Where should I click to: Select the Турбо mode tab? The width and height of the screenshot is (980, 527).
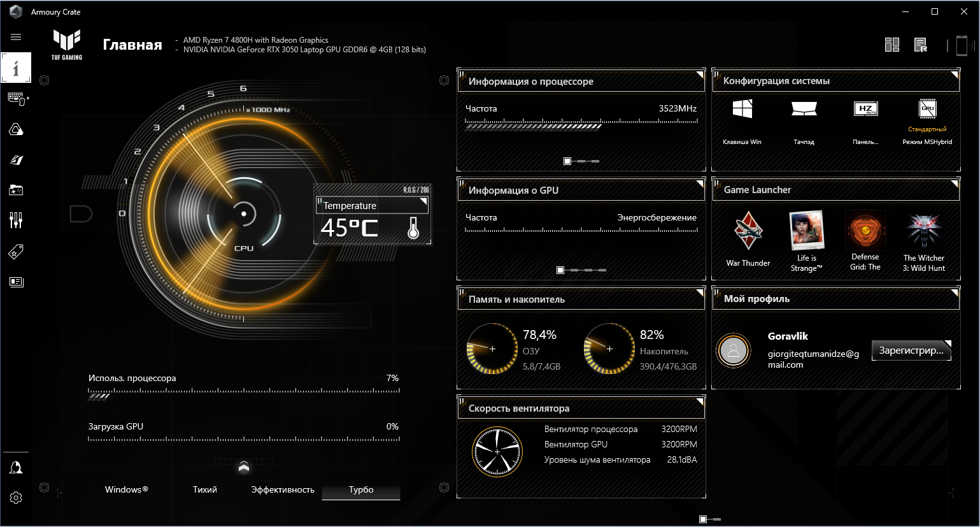361,489
